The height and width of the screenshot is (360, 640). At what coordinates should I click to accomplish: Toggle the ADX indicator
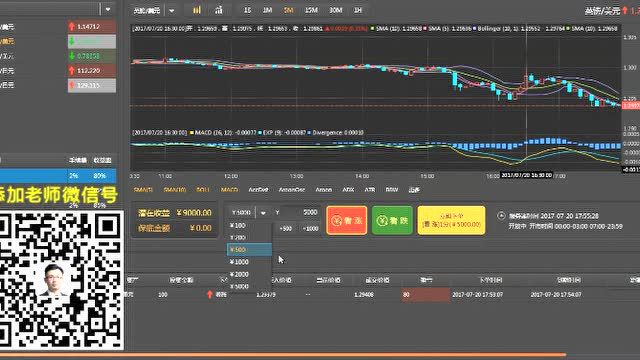pyautogui.click(x=348, y=190)
